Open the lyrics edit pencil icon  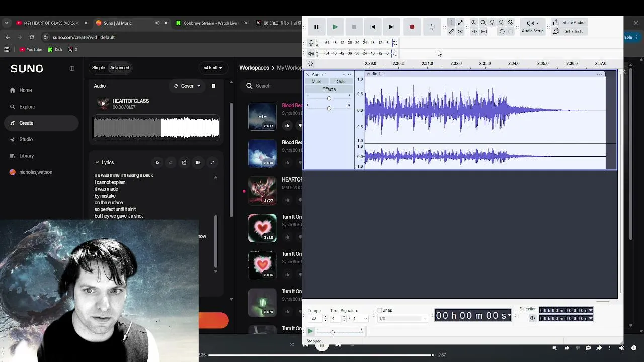click(184, 162)
